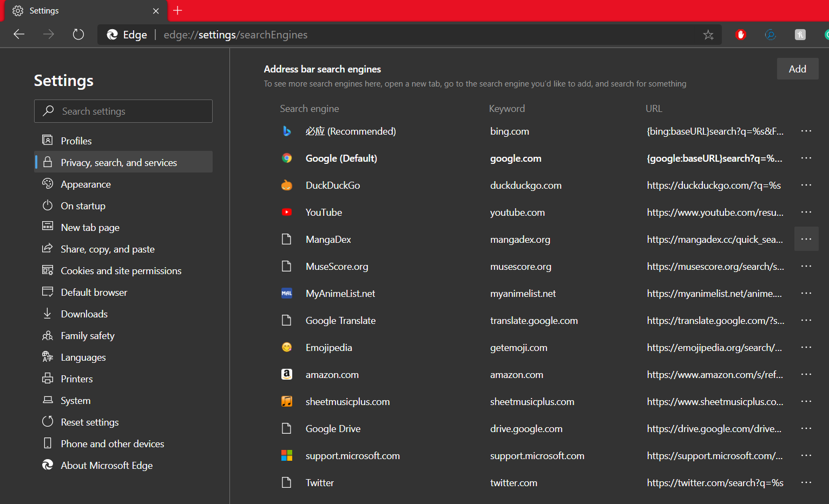Click translate.google.com keyword
This screenshot has height=504, width=829.
[534, 321]
